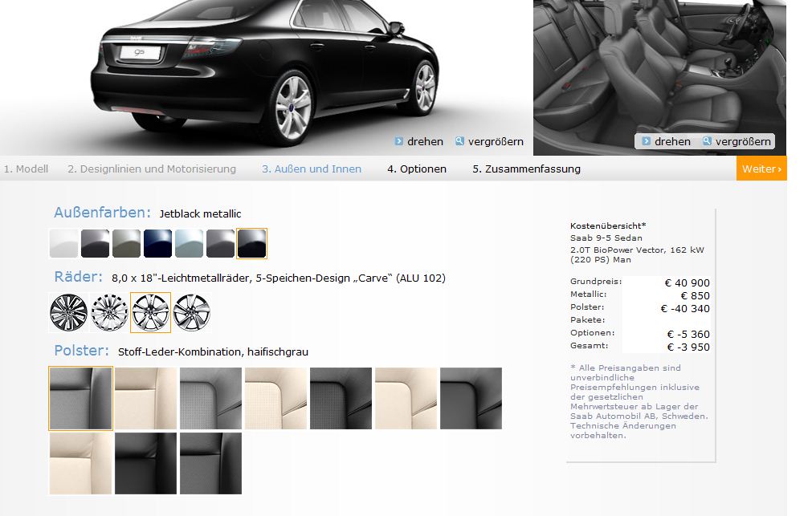Screen dimensions: 812x516
Task: Select the beige perforated leather upholstery thumbnail
Action: [x=275, y=399]
